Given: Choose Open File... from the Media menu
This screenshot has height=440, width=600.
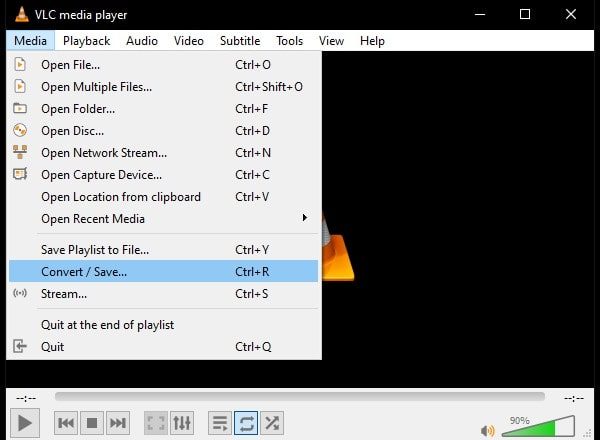Looking at the screenshot, I should [x=163, y=65].
